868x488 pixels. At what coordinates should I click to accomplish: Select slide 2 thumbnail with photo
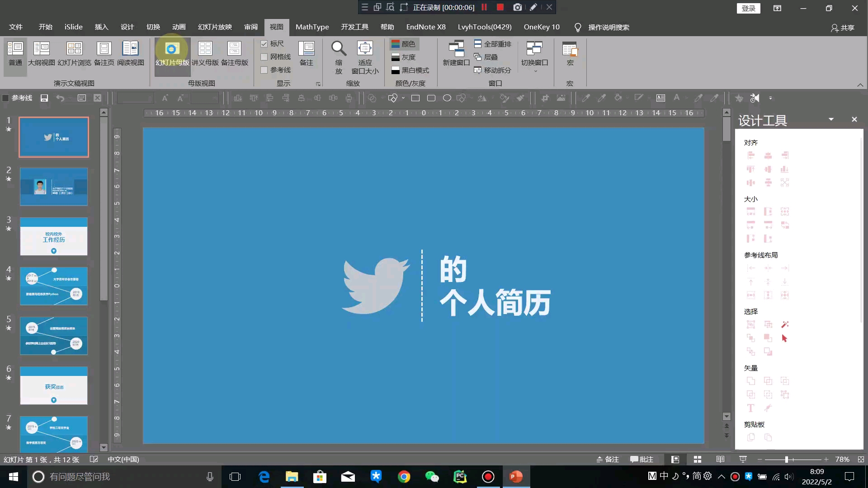coord(54,187)
